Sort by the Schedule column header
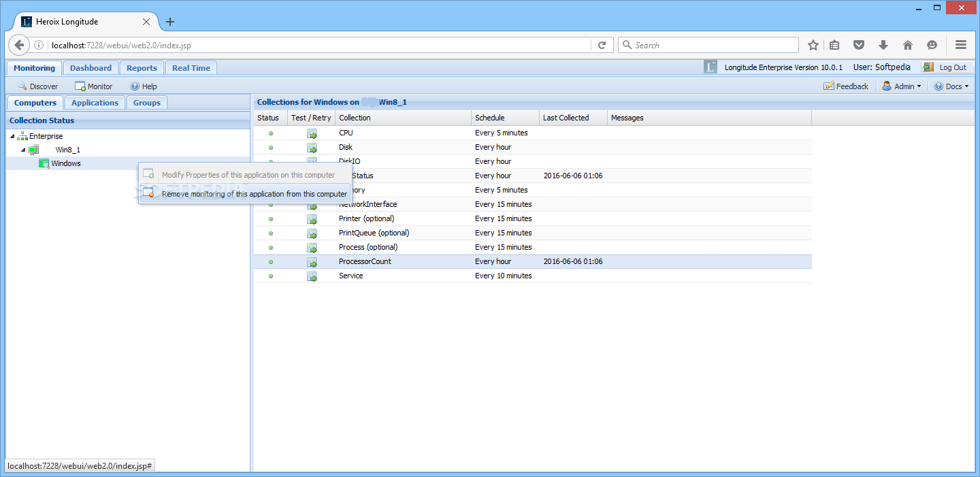The image size is (980, 477). tap(505, 118)
